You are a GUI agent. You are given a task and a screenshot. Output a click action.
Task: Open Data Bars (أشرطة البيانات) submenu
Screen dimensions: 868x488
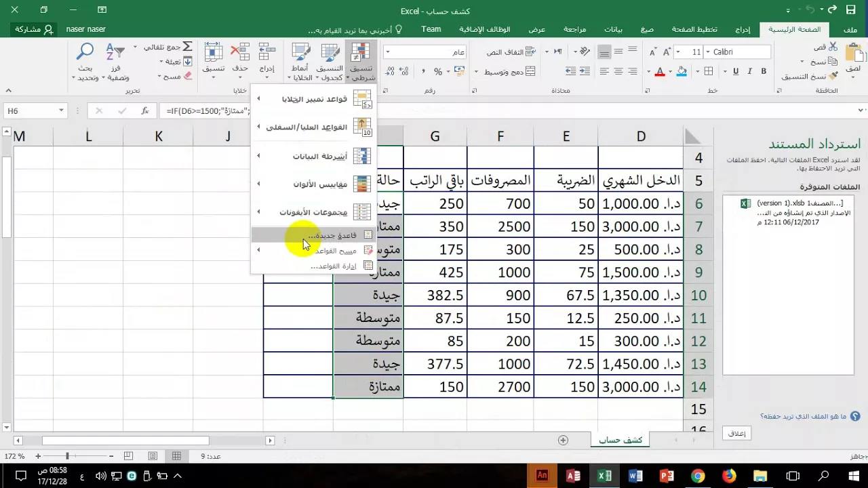(314, 156)
